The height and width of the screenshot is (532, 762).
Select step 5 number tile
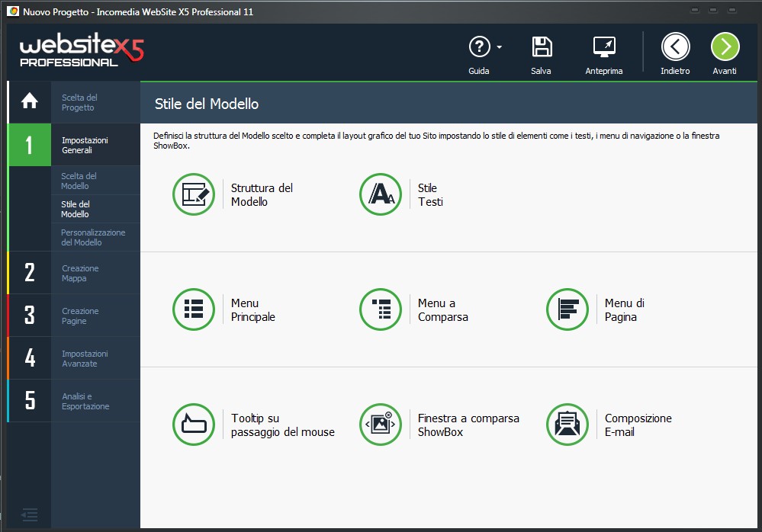point(30,401)
